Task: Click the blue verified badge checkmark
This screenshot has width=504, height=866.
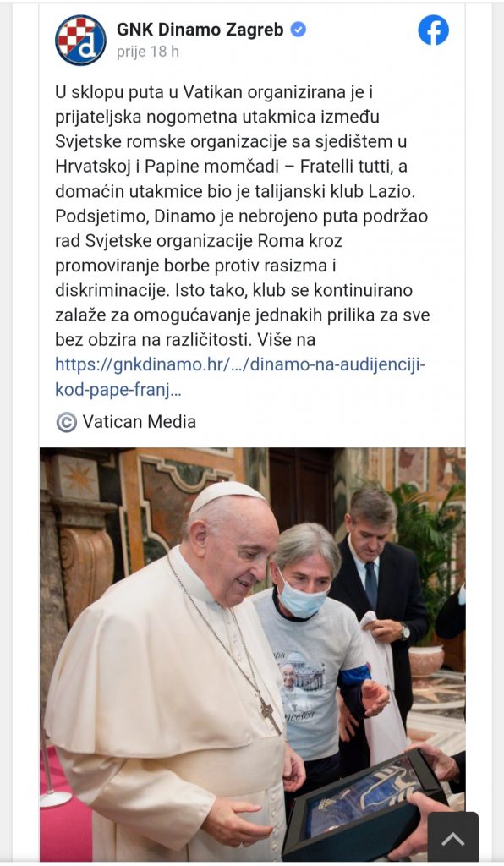Action: (x=299, y=30)
